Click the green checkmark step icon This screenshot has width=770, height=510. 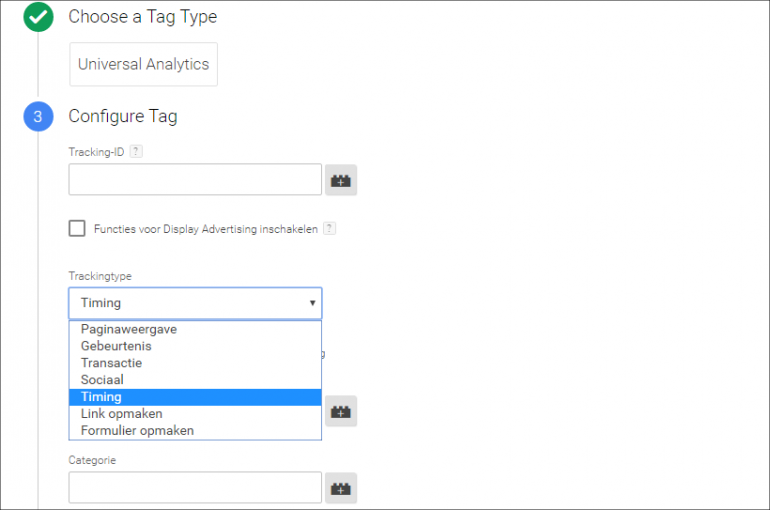[38, 17]
